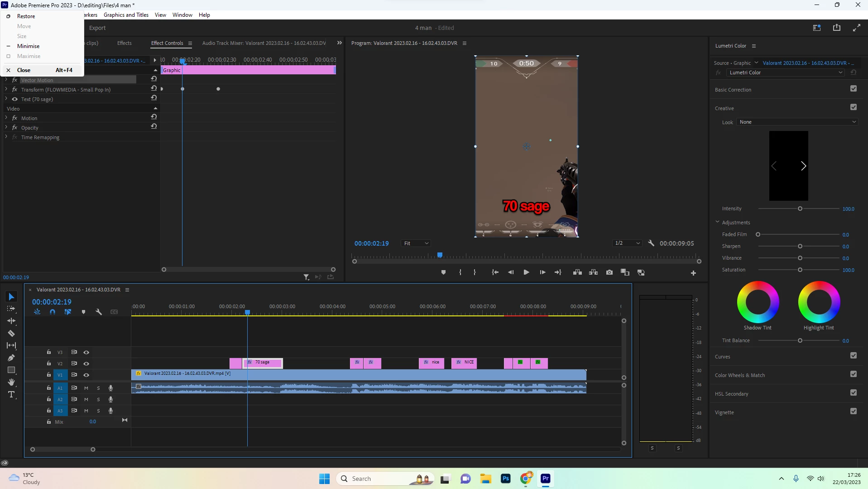The height and width of the screenshot is (489, 868).
Task: Click the Lift button in Program monitor
Action: 577,272
